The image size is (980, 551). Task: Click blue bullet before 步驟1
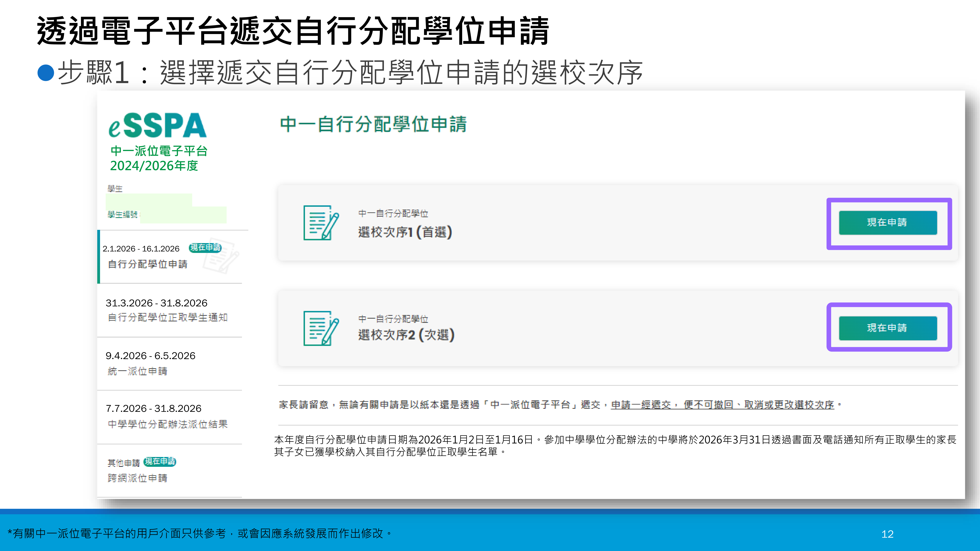[46, 73]
